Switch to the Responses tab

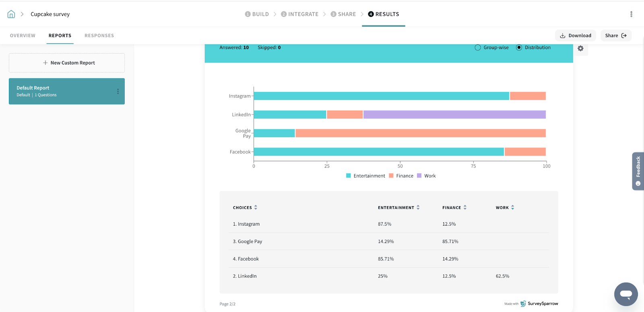99,35
